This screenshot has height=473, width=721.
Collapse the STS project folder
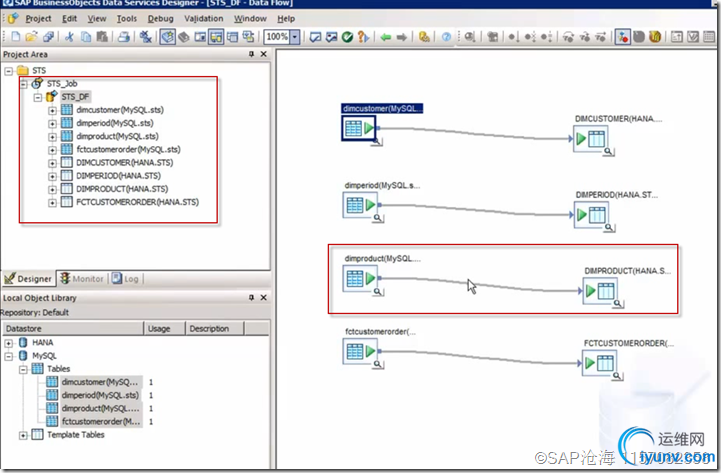[8, 71]
